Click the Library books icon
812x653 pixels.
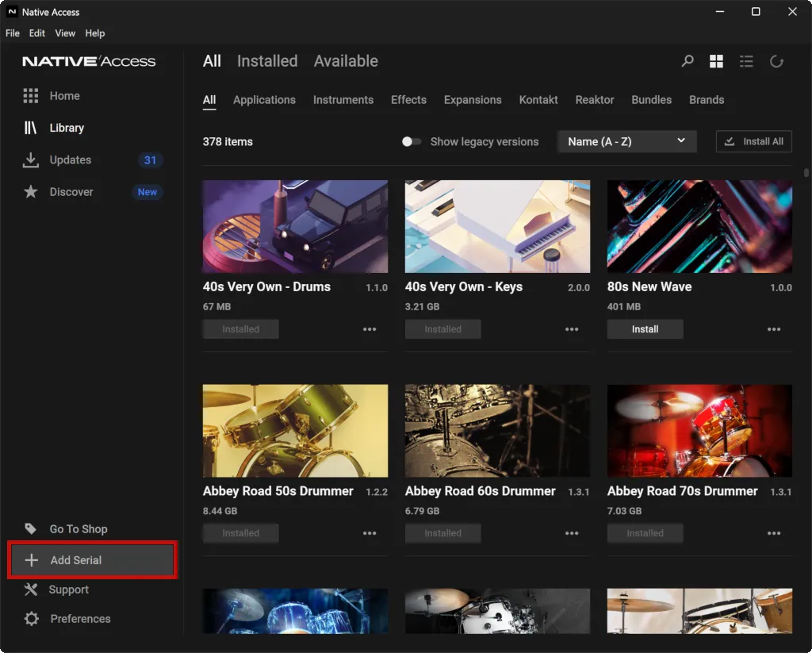pyautogui.click(x=31, y=128)
